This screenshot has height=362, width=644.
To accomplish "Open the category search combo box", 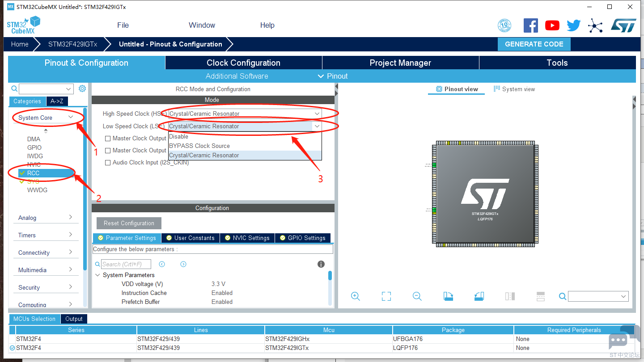I will coord(46,89).
